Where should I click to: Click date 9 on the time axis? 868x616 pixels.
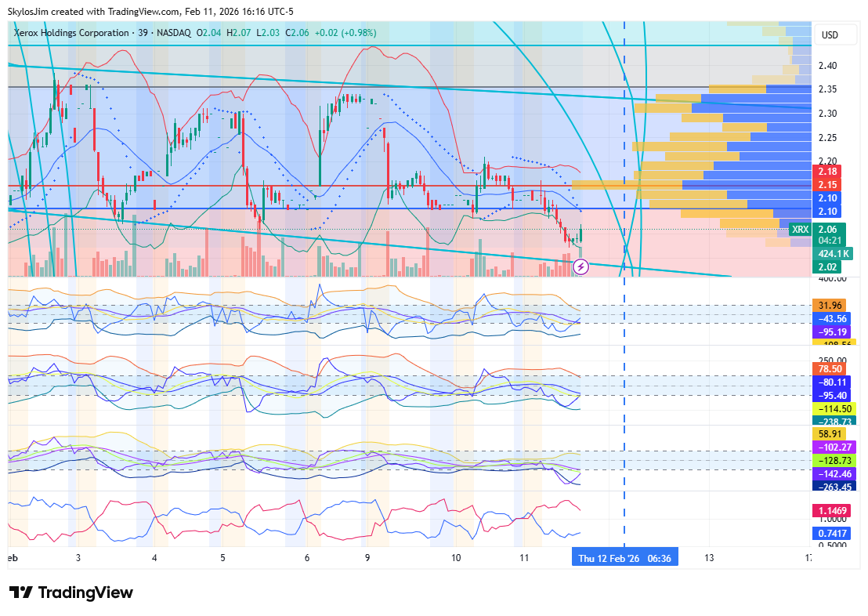point(367,558)
